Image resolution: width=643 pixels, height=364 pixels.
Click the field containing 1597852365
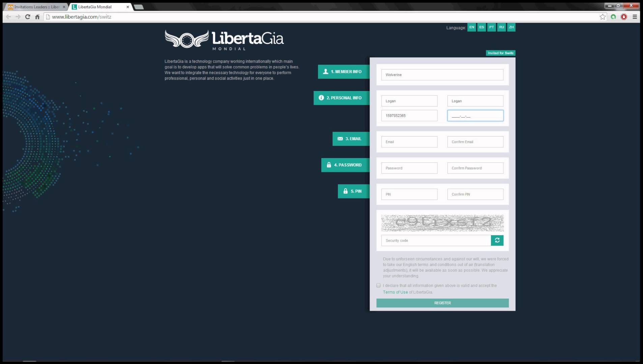pyautogui.click(x=409, y=116)
